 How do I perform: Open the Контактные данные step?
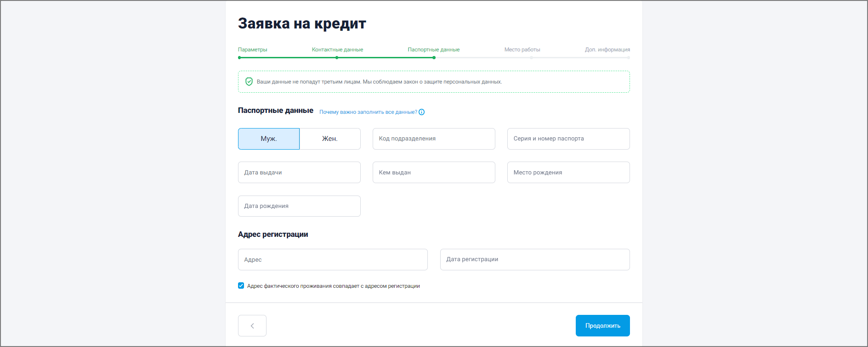coord(337,50)
